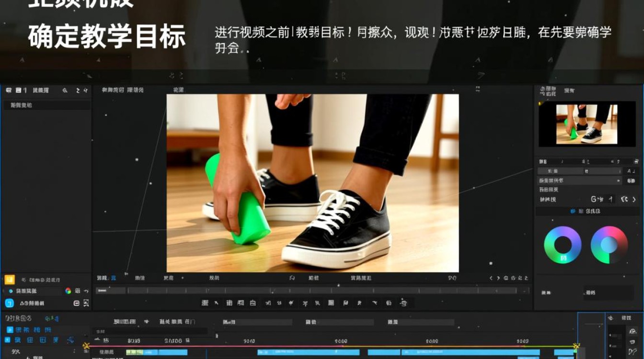
Task: Click the yellow square icon in the left panel
Action: click(x=10, y=280)
